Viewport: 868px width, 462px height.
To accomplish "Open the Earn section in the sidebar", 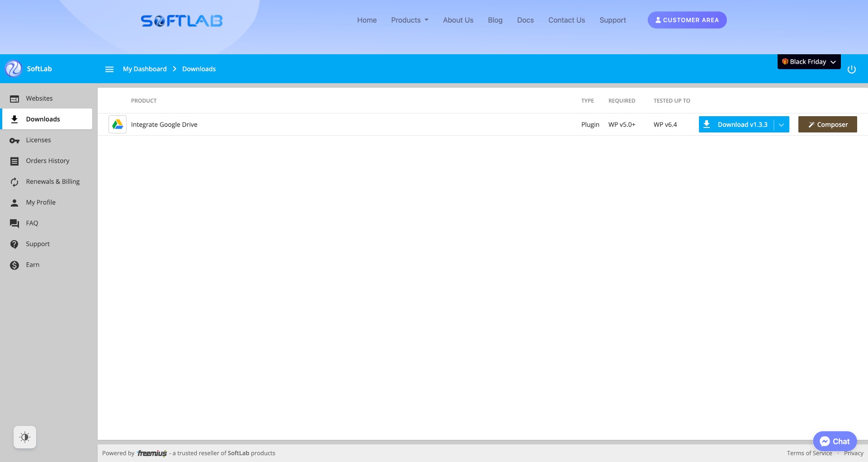I will 33,264.
